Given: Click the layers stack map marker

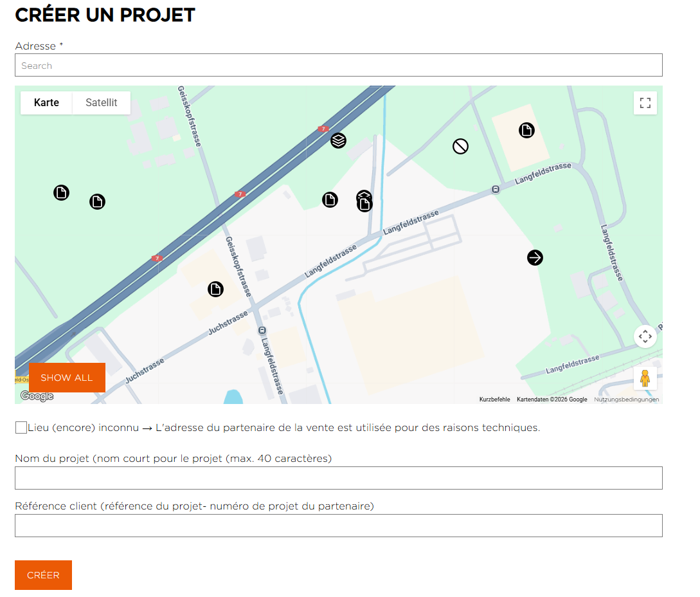Looking at the screenshot, I should tap(339, 140).
